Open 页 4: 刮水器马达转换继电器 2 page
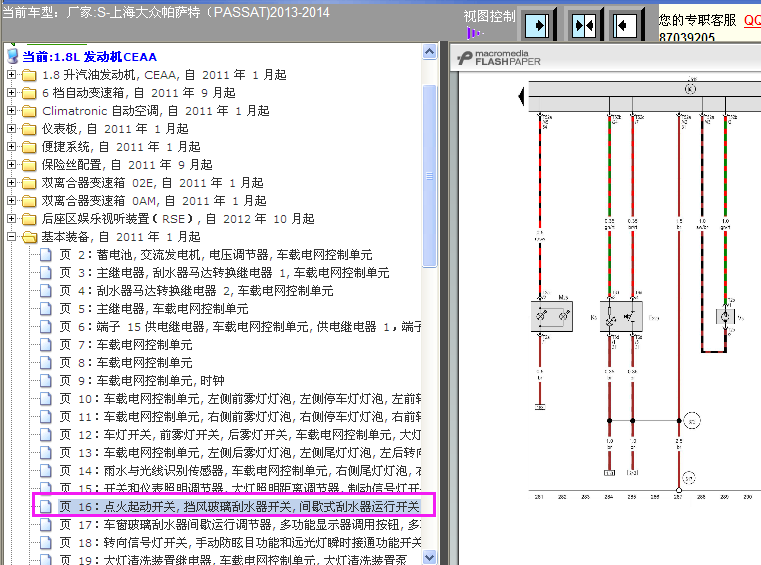This screenshot has width=761, height=565. click(x=196, y=291)
